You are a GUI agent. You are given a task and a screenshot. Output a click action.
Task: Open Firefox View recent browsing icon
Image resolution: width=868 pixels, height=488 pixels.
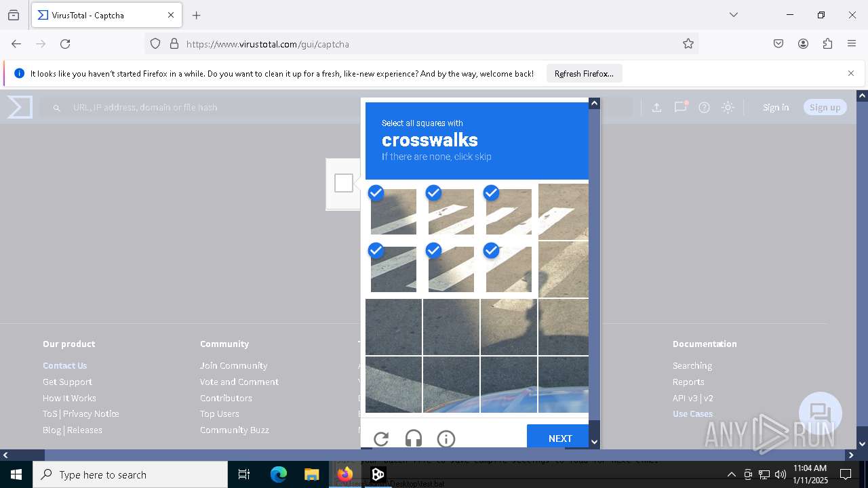click(x=14, y=15)
